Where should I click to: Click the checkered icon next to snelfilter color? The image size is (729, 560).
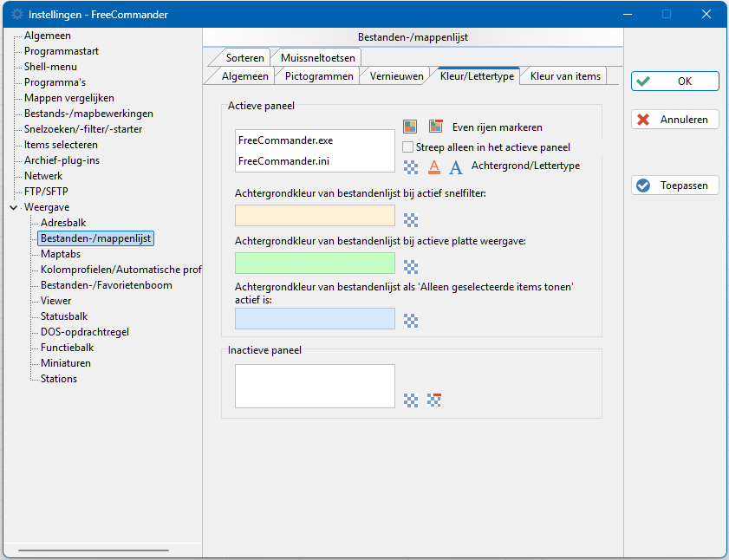click(x=411, y=219)
